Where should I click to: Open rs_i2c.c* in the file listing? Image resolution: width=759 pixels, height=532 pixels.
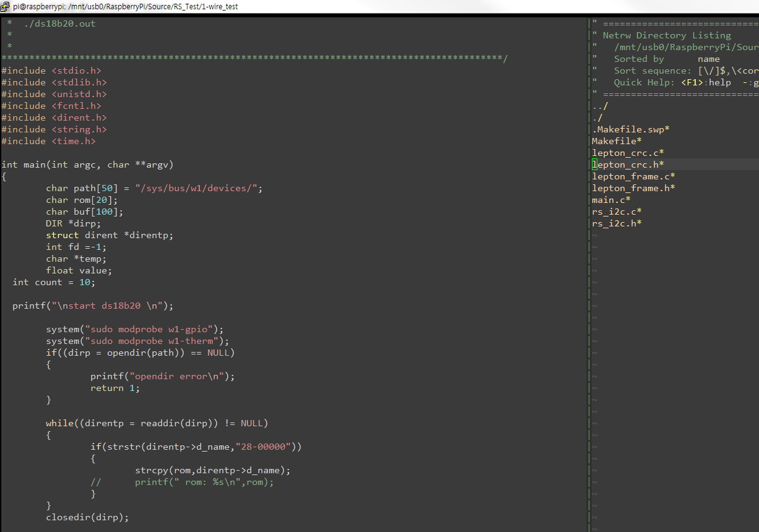pyautogui.click(x=617, y=212)
